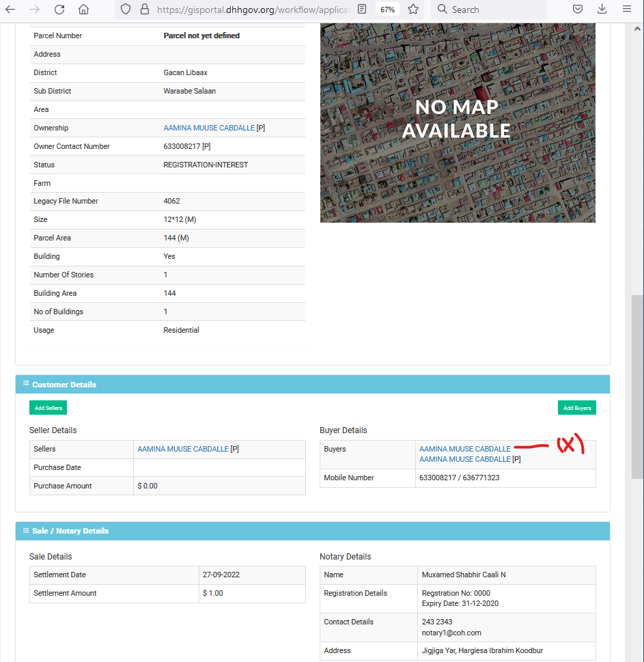This screenshot has width=644, height=662.
Task: Select 'Regstration No: 0000' text
Action: pyautogui.click(x=456, y=593)
